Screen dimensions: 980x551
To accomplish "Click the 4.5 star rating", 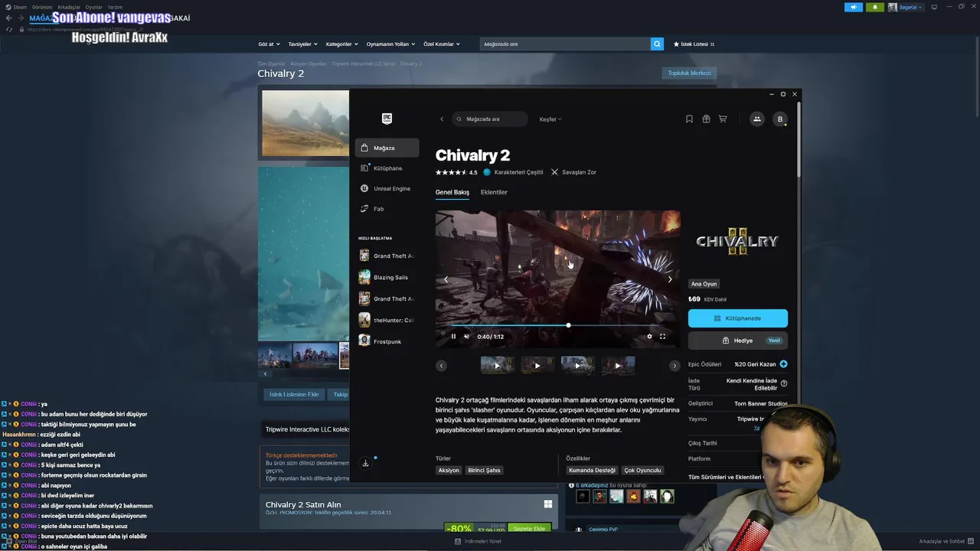I will [x=456, y=172].
